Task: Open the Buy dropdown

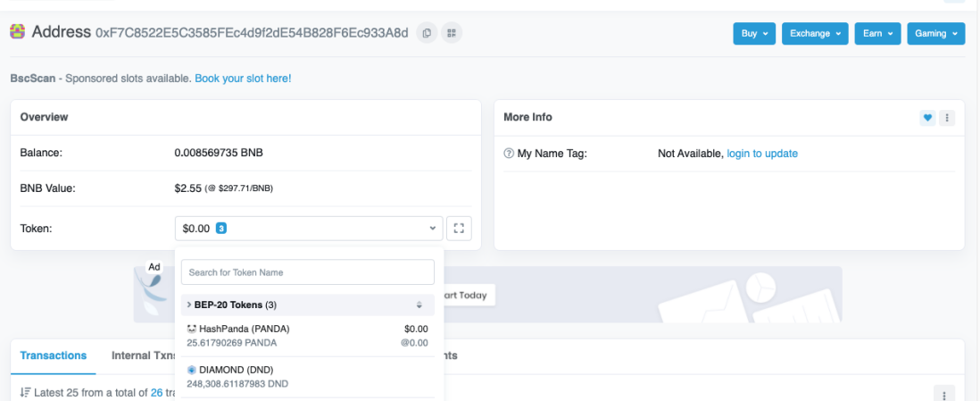Action: (x=754, y=33)
